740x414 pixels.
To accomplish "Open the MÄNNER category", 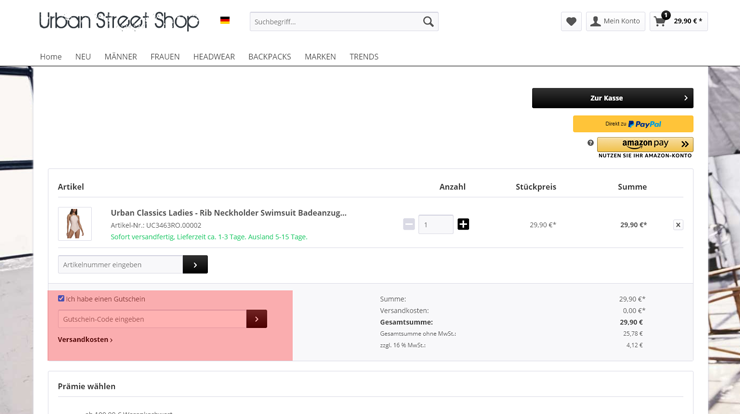I will (121, 57).
